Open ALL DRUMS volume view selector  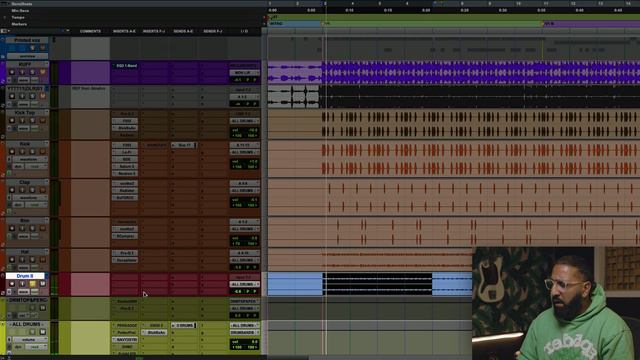click(x=31, y=340)
